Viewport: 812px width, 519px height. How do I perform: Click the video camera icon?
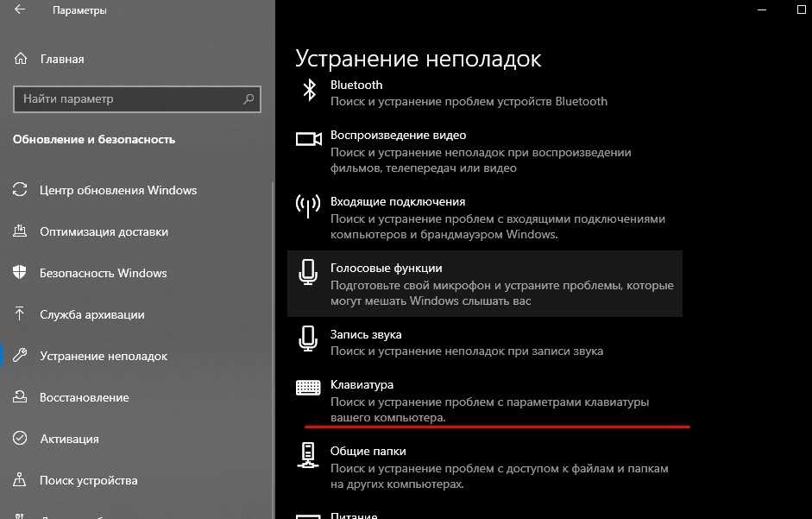click(309, 138)
